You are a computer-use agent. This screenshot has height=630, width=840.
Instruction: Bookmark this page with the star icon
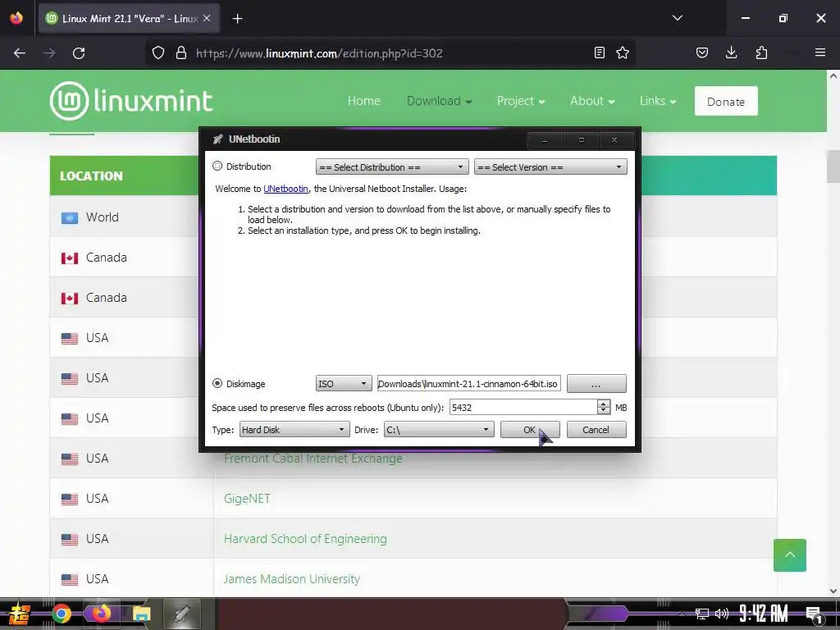623,52
